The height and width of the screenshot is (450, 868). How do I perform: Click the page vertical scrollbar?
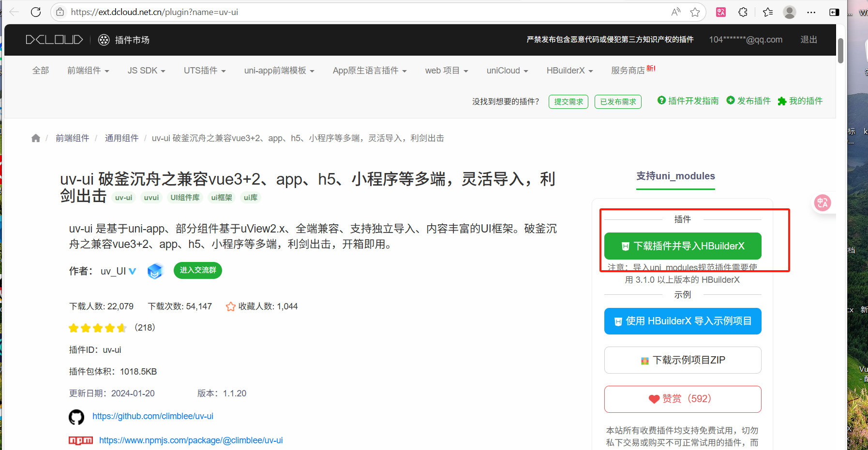click(841, 50)
